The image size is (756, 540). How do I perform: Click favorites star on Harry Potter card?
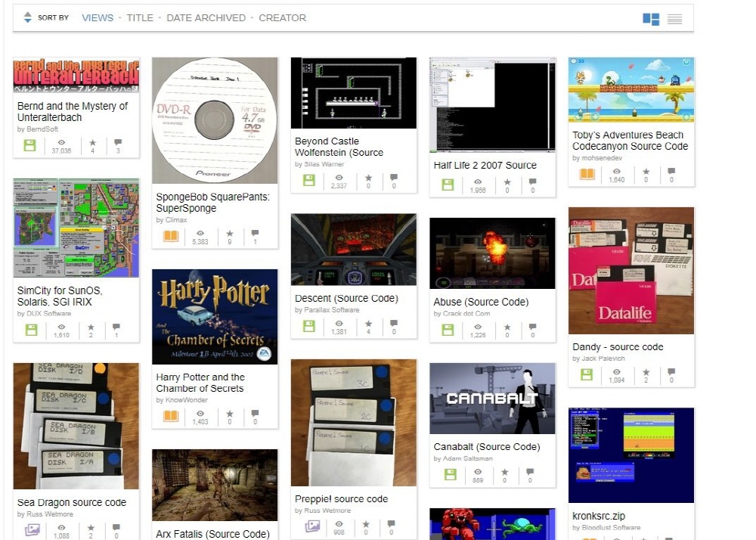pyautogui.click(x=230, y=414)
